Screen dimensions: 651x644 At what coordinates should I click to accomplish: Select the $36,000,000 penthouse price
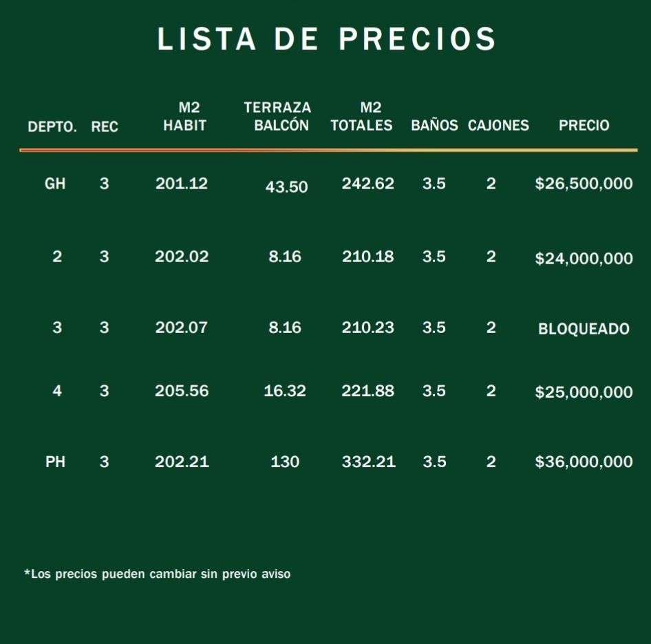[584, 462]
